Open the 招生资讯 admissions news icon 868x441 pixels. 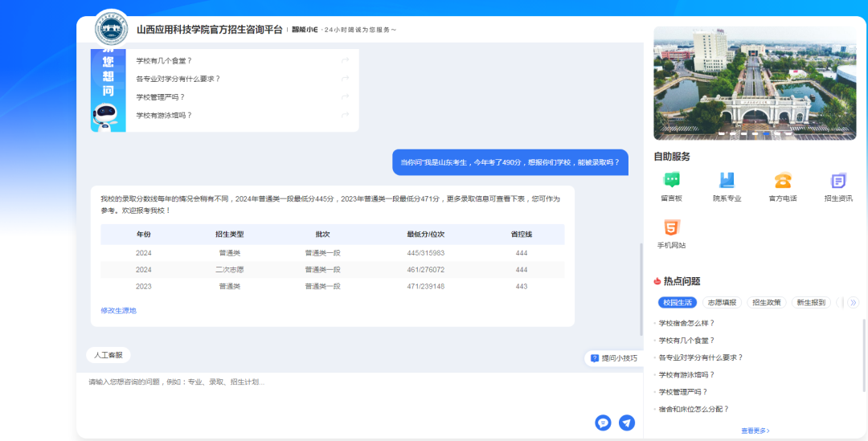click(x=838, y=181)
